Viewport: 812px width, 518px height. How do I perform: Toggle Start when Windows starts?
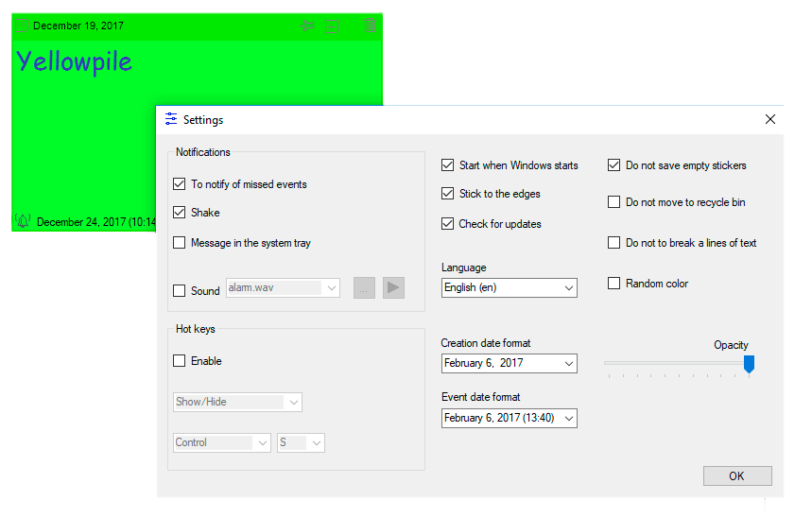tap(447, 165)
